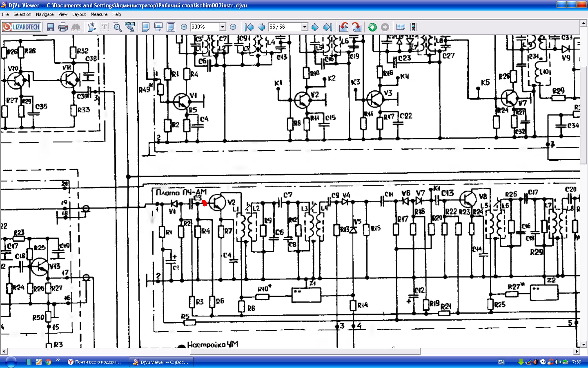The image size is (588, 368).
Task: Click the Zoom Out minus button
Action: pyautogui.click(x=233, y=27)
